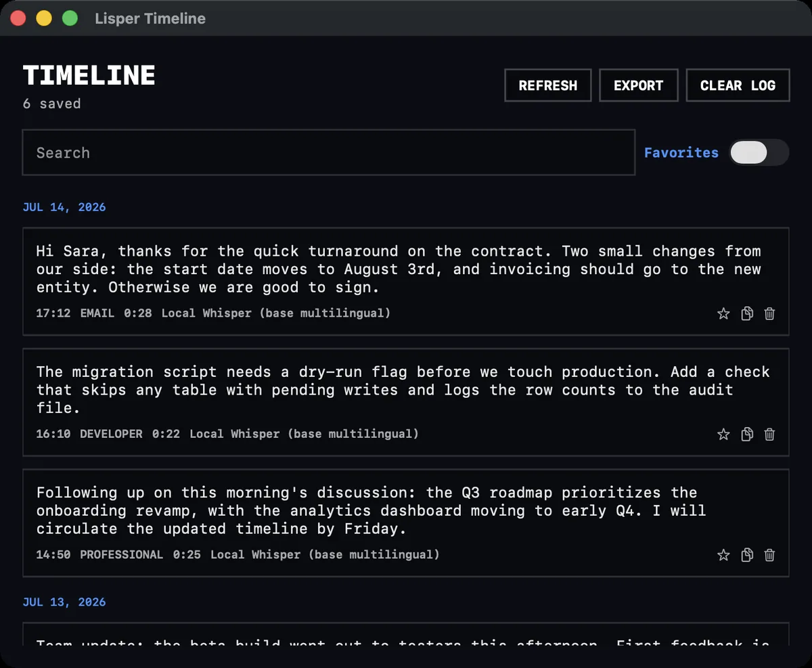The width and height of the screenshot is (812, 668).
Task: Copy the migration script entry text
Action: 747,434
